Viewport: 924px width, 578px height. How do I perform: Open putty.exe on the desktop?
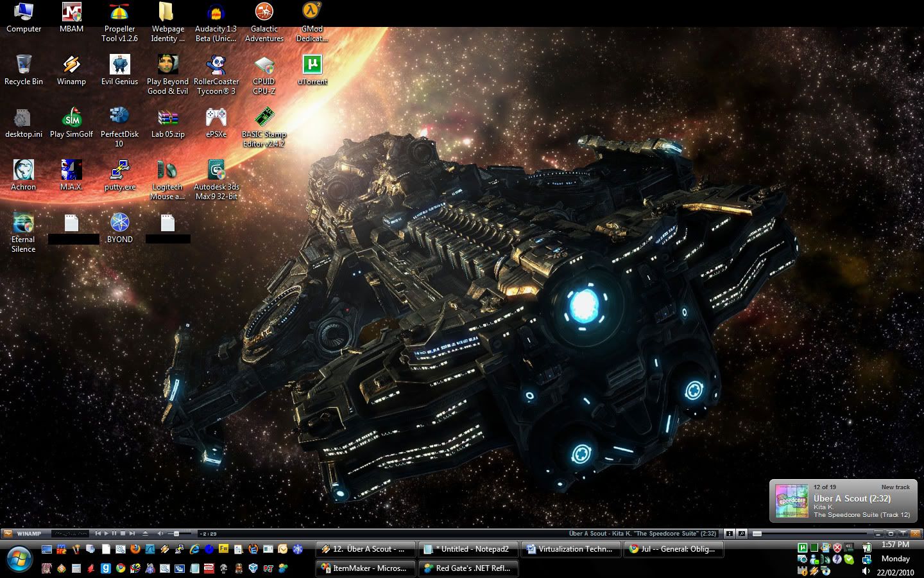(119, 175)
